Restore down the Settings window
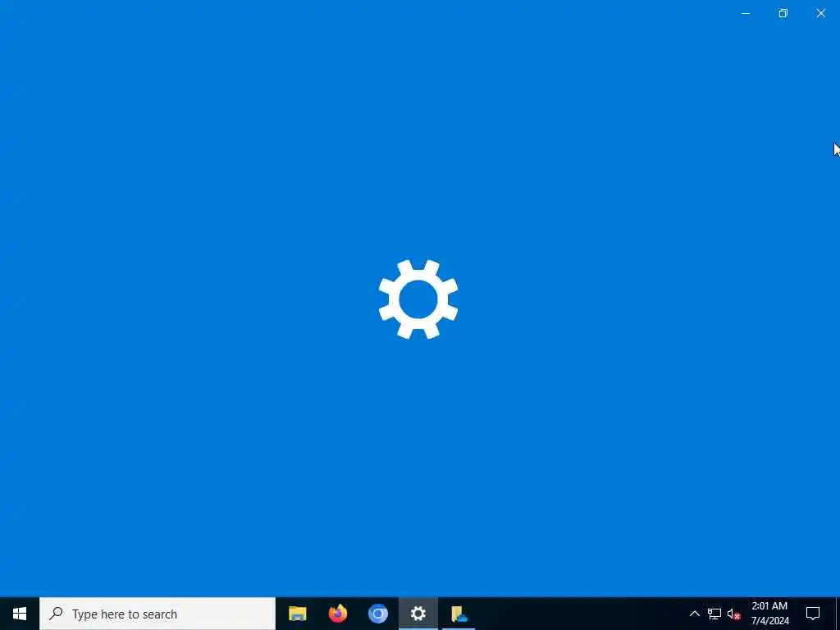Image resolution: width=840 pixels, height=630 pixels. (x=783, y=13)
